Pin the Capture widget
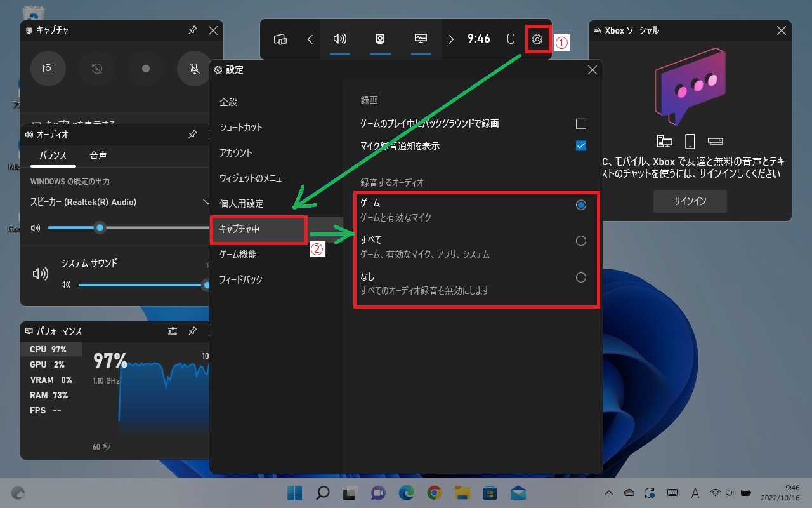 (x=193, y=30)
